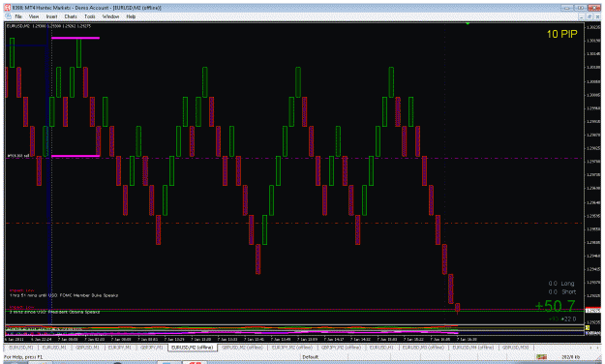Click the EURUSD,M2 price header text
The width and height of the screenshot is (605, 364).
tap(48, 26)
